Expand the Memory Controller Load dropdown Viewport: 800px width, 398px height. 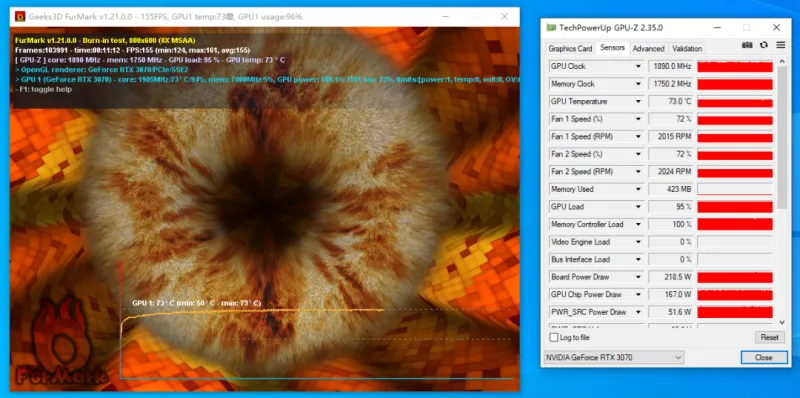[x=638, y=225]
